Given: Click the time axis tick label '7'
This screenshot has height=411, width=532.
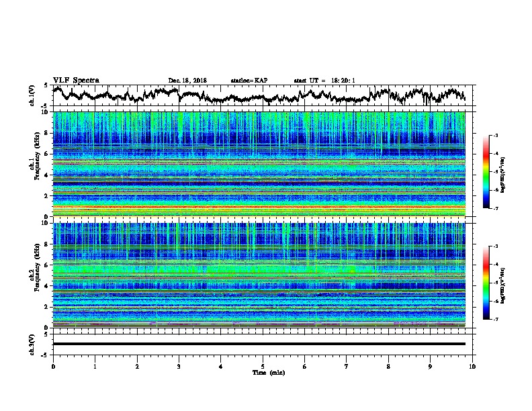Looking at the screenshot, I should [347, 367].
